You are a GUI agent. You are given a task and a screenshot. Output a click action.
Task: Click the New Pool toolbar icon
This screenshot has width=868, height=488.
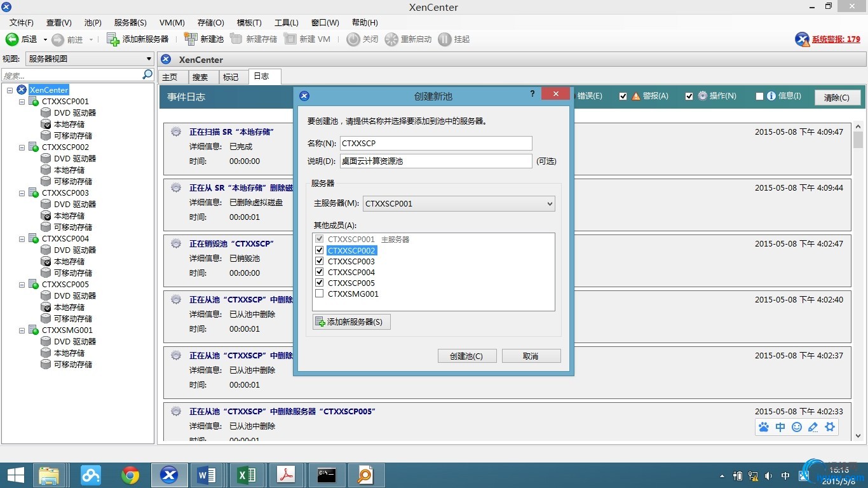pyautogui.click(x=191, y=39)
